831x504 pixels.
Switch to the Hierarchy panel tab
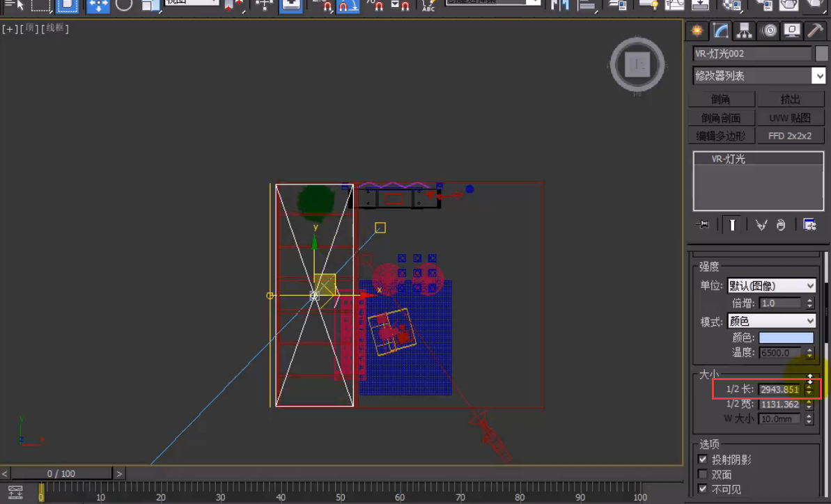coord(745,31)
